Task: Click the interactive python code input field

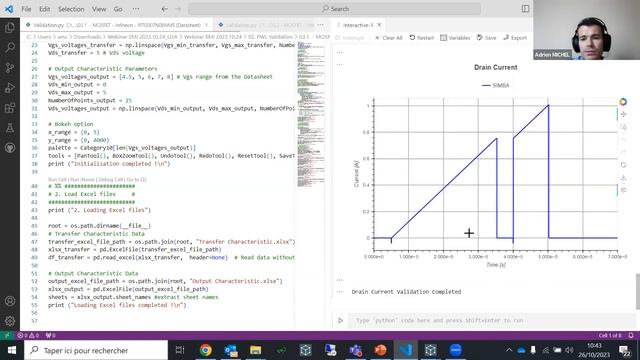Action: click(x=492, y=320)
